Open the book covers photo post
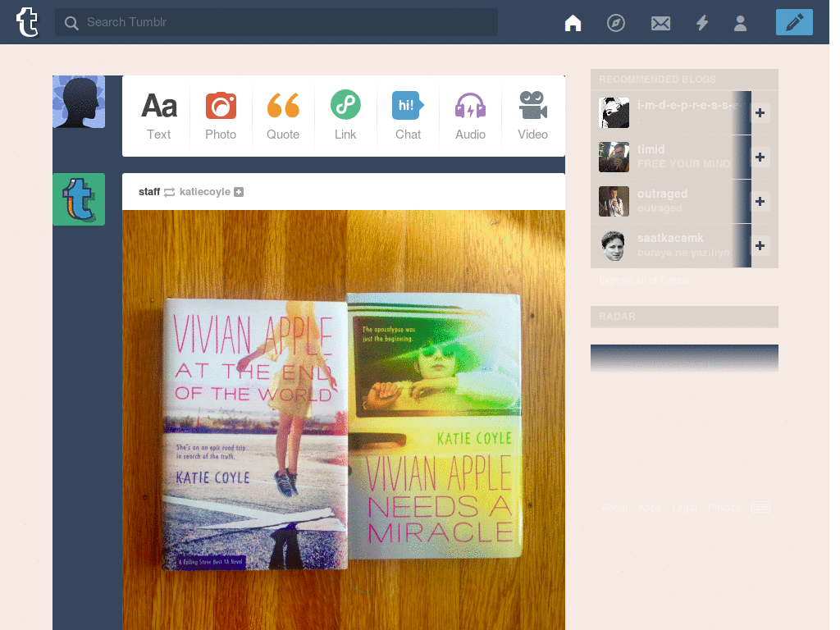Screen dimensions: 840x630 (344, 420)
